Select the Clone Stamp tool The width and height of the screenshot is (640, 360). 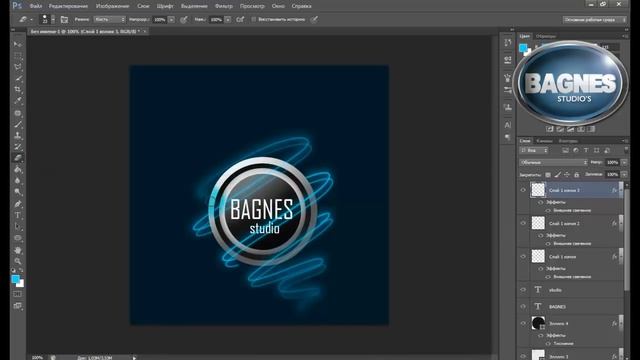pos(18,136)
